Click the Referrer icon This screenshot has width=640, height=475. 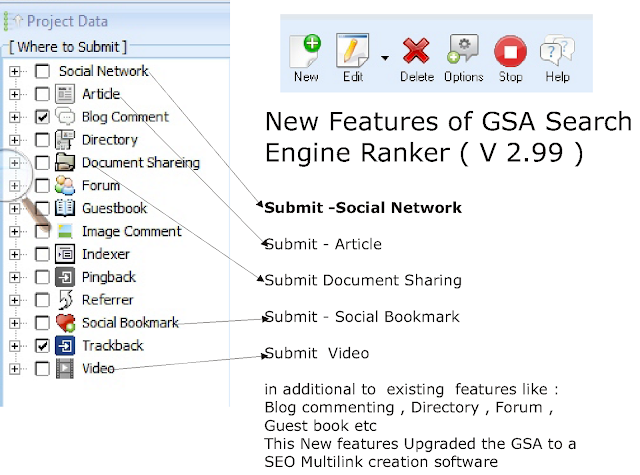[x=65, y=300]
